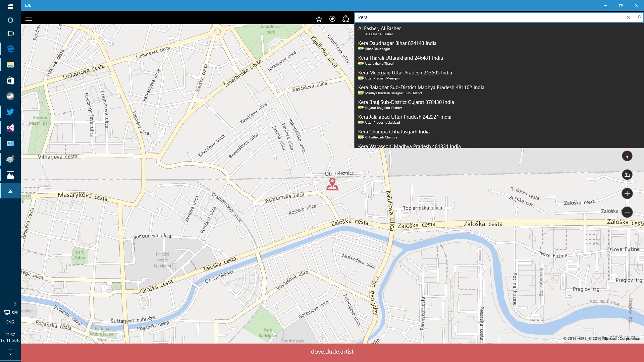Screen dimensions: 644x362
Task: Zoom in on the map
Action: click(x=627, y=193)
